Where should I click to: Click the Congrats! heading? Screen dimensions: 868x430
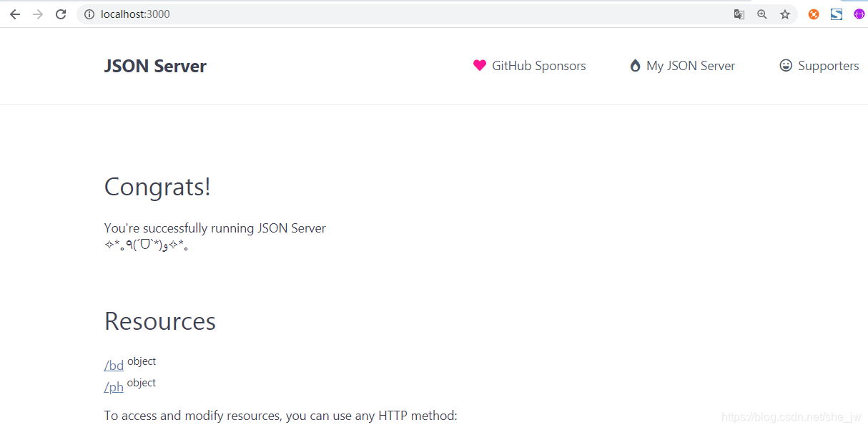point(157,187)
